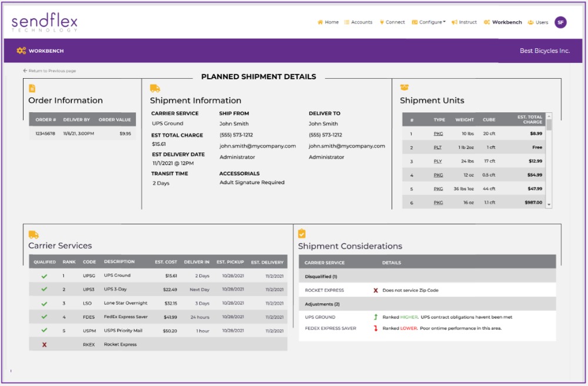Click the Adjustments (2) section header
The width and height of the screenshot is (588, 386).
(427, 304)
